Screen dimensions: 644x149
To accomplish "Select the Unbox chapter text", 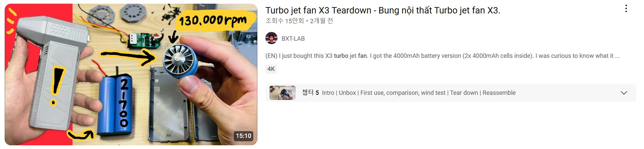I will pyautogui.click(x=347, y=93).
